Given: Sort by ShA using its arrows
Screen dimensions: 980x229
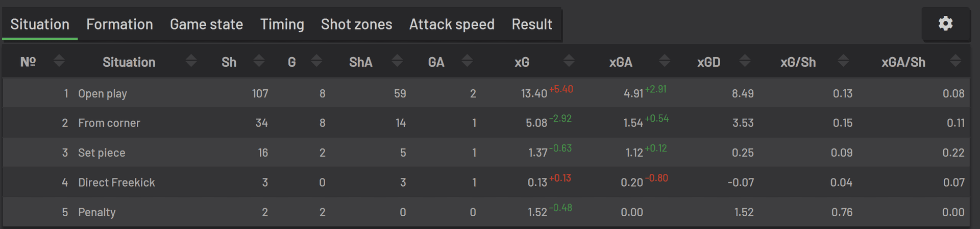Looking at the screenshot, I should click(x=397, y=61).
